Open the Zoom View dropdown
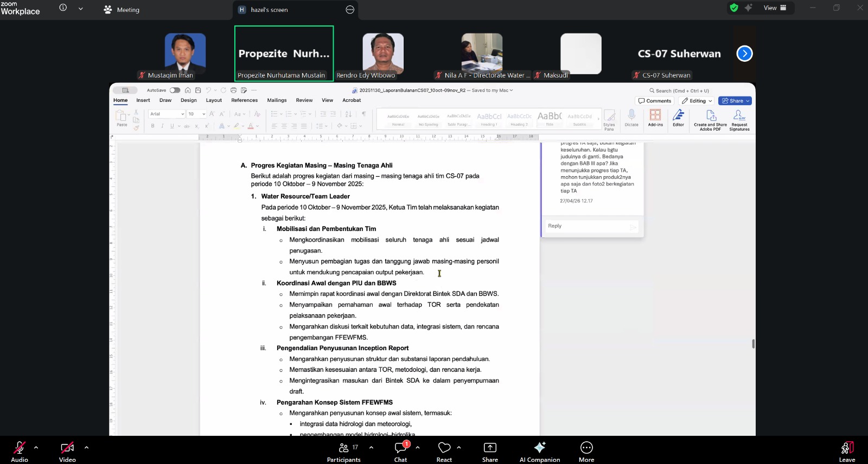Image resolution: width=868 pixels, height=464 pixels. coord(775,8)
